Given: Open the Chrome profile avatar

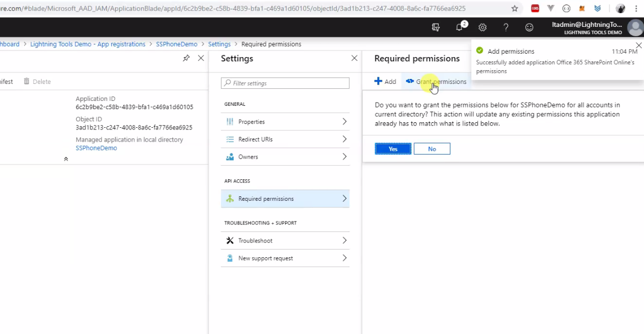Looking at the screenshot, I should click(x=620, y=8).
